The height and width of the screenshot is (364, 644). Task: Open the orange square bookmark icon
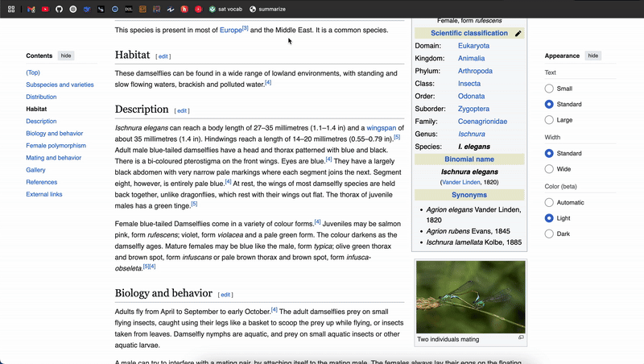point(142,9)
